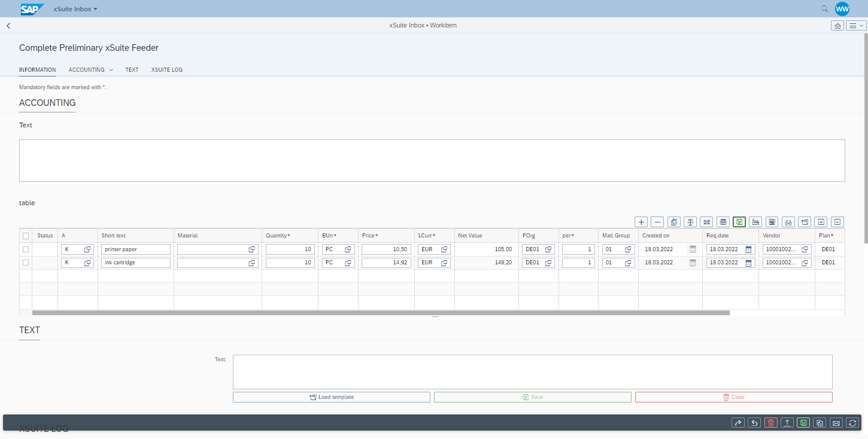This screenshot has width=868, height=439.
Task: Check the checkbox for the ink cartridge row
Action: tap(25, 262)
